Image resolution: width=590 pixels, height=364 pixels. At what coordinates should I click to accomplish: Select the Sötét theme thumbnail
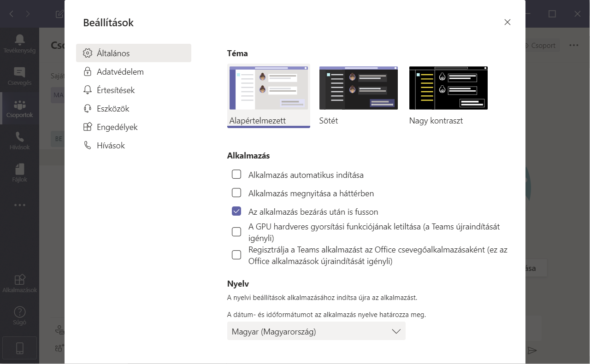coord(358,88)
